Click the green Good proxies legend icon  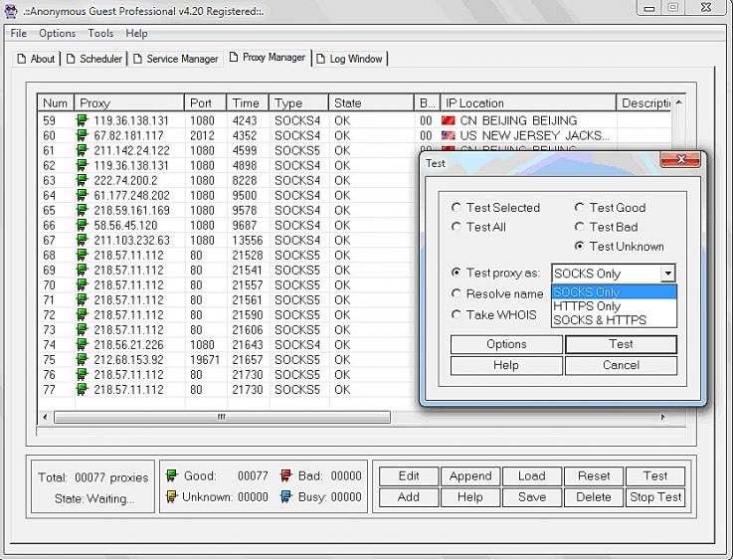tap(171, 475)
